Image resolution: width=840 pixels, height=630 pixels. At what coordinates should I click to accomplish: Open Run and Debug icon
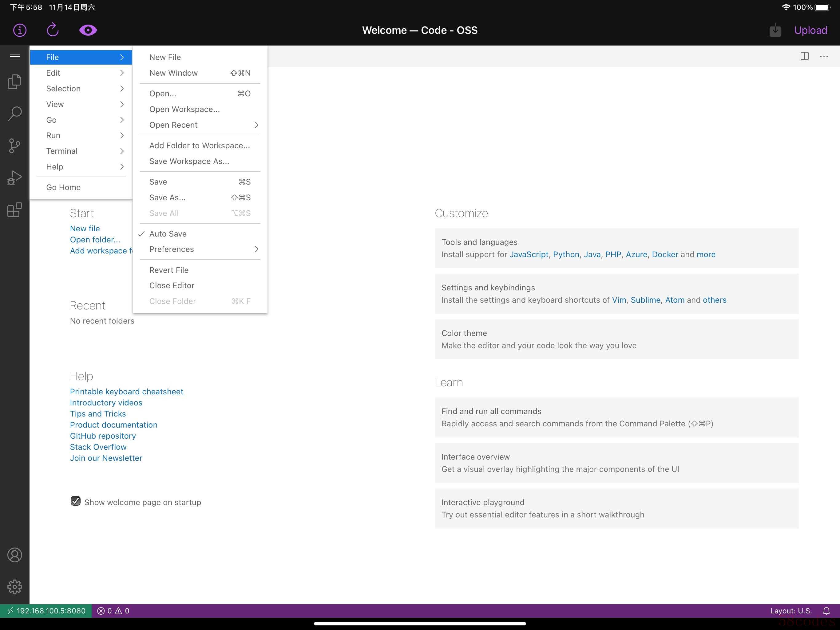coord(15,177)
